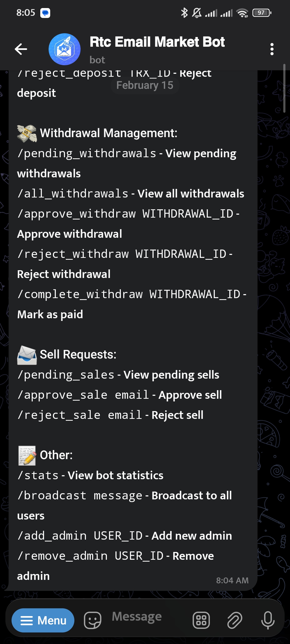Open the blue Menu button
290x644 pixels.
point(43,620)
